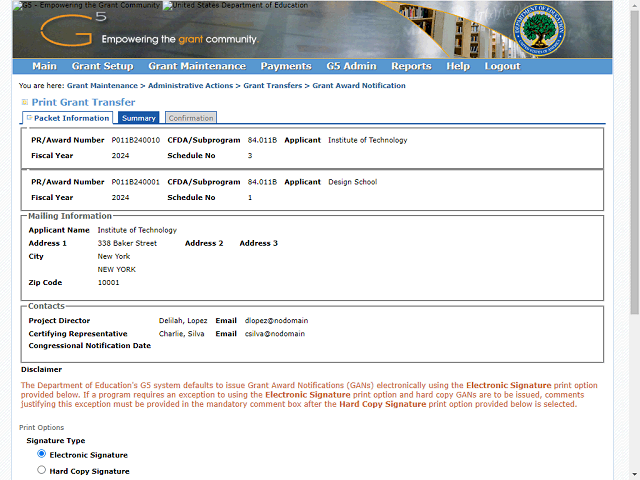This screenshot has width=640, height=480.
Task: Click the icon beside Print Grant Transfer heading
Action: (x=24, y=102)
